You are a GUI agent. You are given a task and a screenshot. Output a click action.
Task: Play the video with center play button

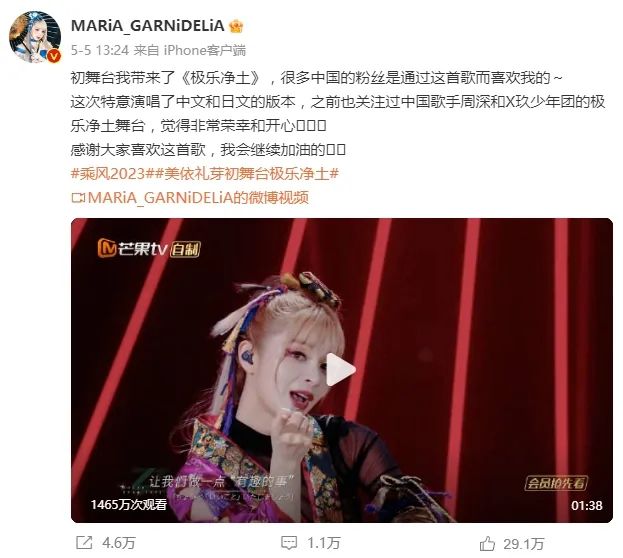coord(341,370)
